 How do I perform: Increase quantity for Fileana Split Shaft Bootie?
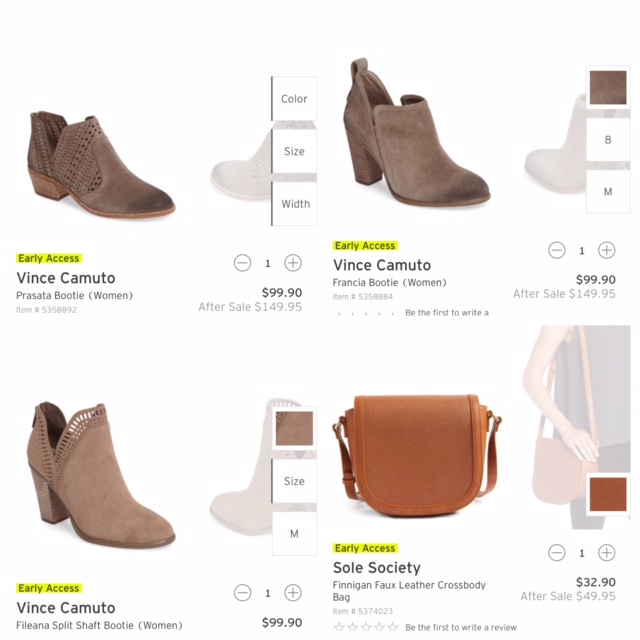293,593
